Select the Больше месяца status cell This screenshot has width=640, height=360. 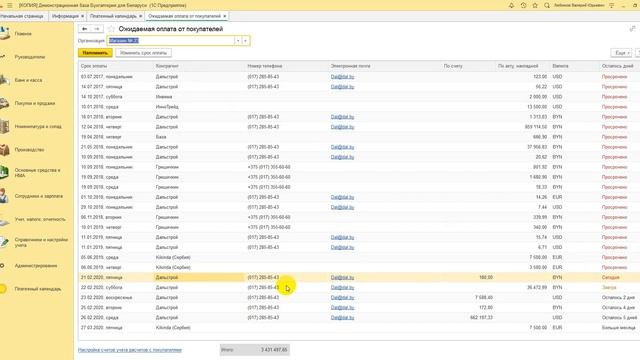620,328
